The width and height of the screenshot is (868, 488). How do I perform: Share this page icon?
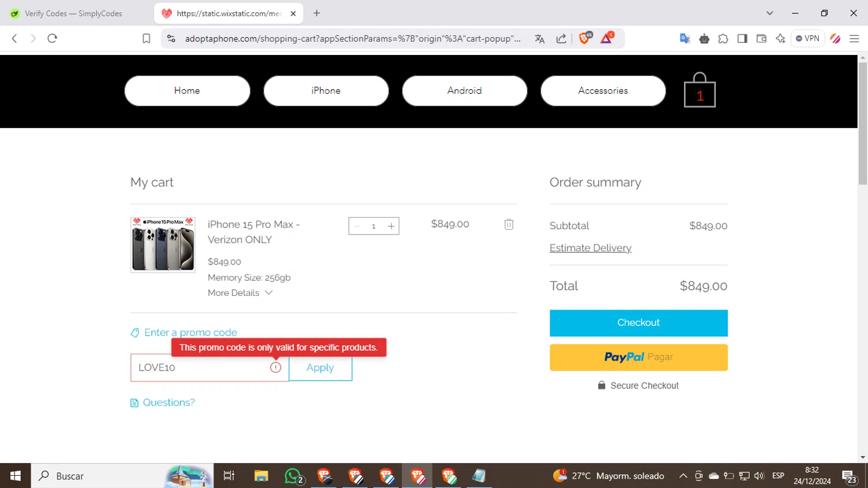(561, 38)
